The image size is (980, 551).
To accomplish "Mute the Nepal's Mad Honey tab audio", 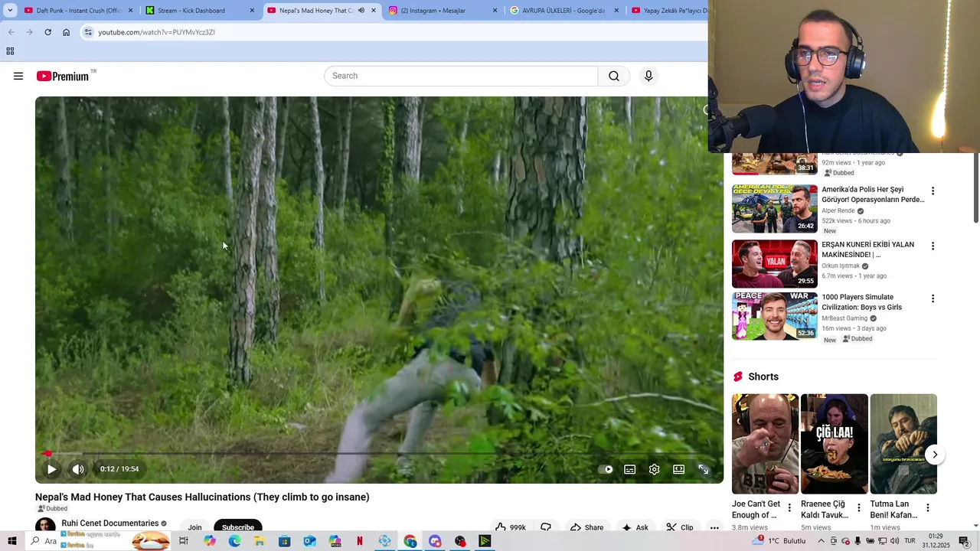I will 361,11.
